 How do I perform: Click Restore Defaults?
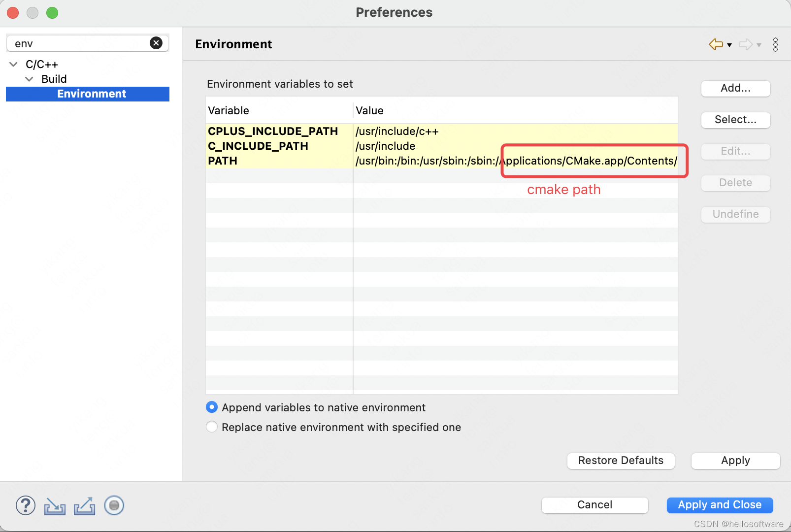621,461
